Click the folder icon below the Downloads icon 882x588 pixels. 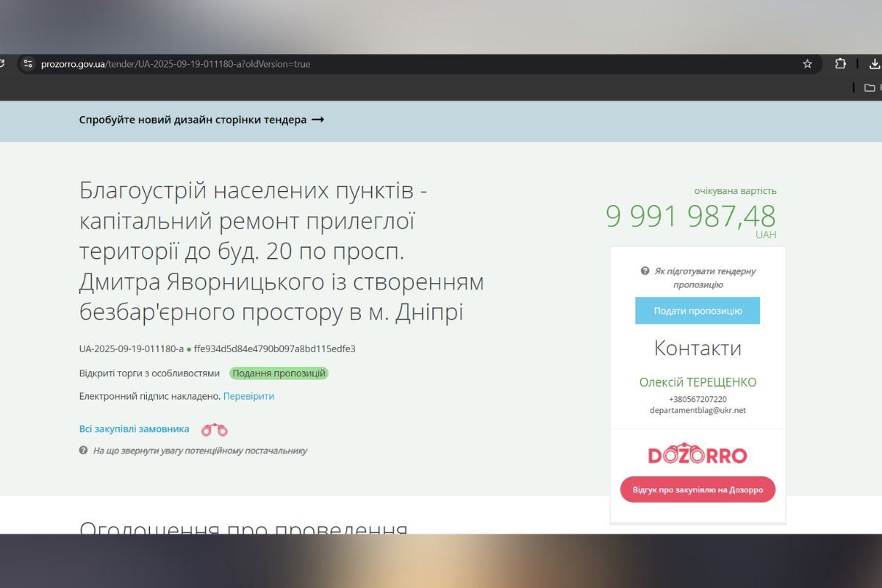click(x=870, y=86)
